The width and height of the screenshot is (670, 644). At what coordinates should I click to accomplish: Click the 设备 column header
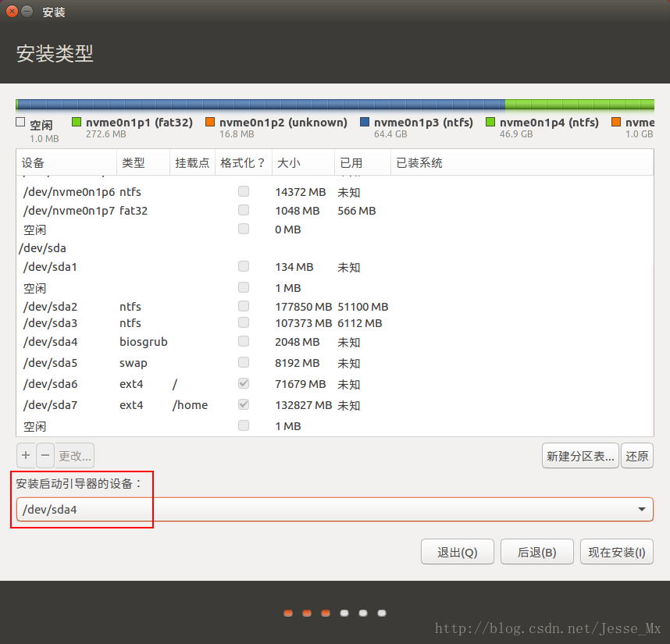tap(66, 162)
